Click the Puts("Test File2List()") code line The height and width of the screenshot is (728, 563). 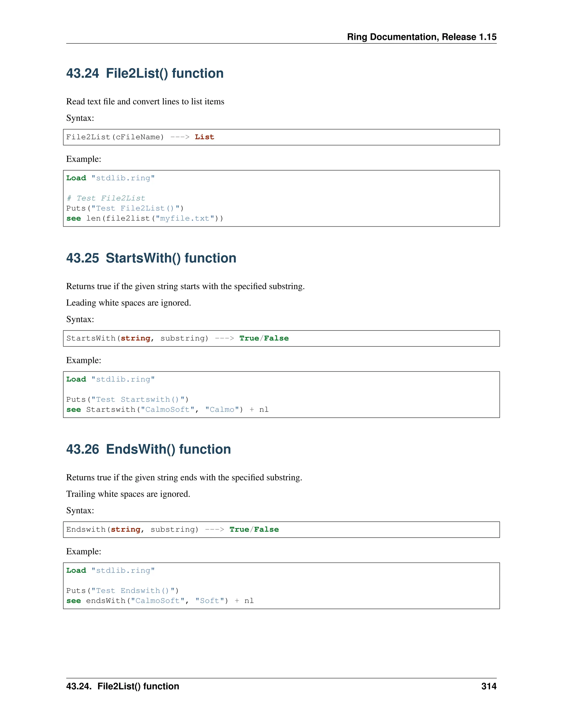pos(125,208)
